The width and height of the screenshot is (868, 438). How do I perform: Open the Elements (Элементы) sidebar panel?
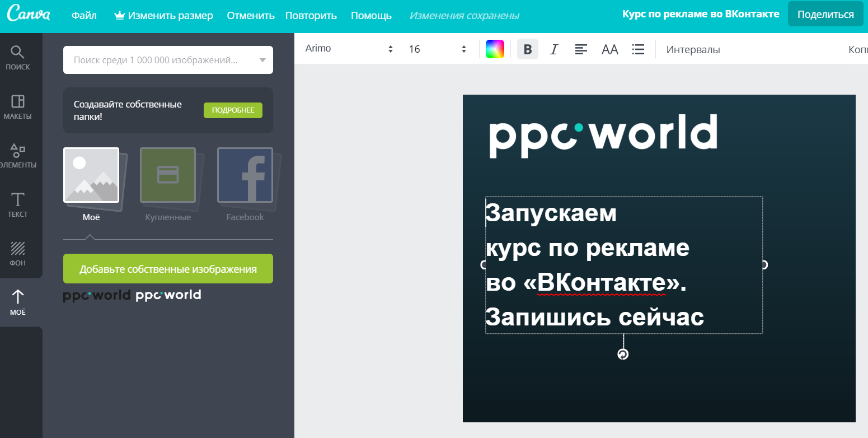pos(18,156)
